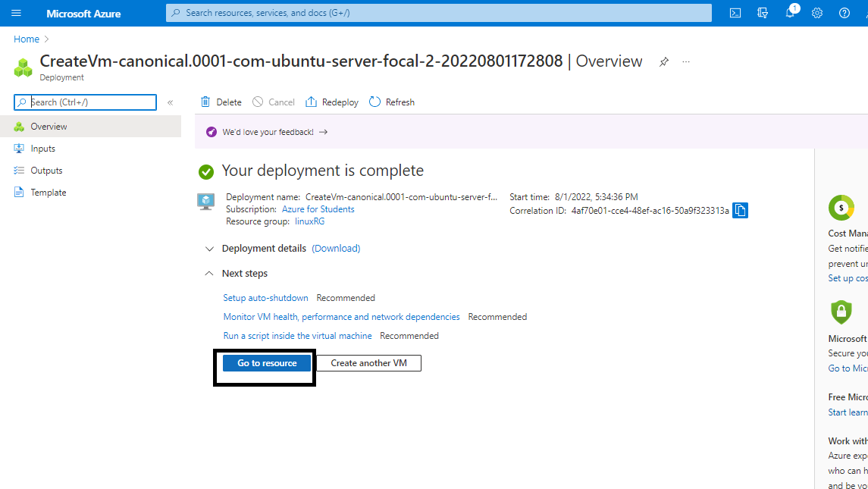
Task: Select Overview in the left menu
Action: (90, 127)
